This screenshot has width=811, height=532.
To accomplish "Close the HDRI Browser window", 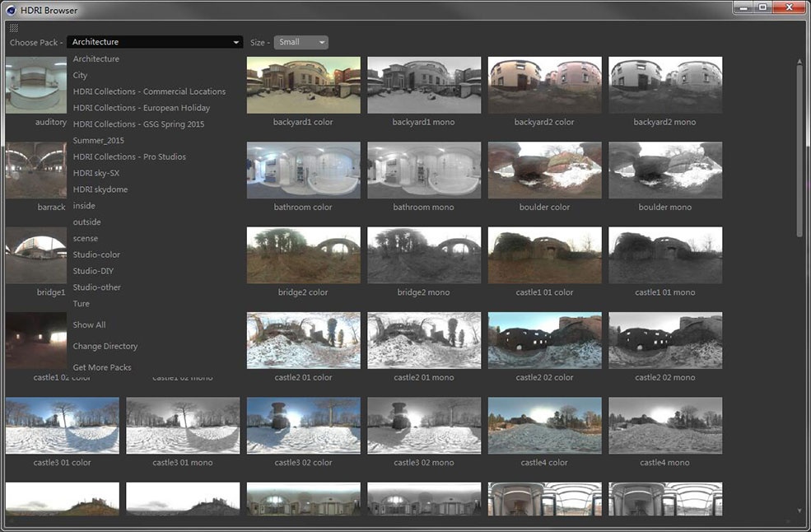I will click(x=790, y=7).
